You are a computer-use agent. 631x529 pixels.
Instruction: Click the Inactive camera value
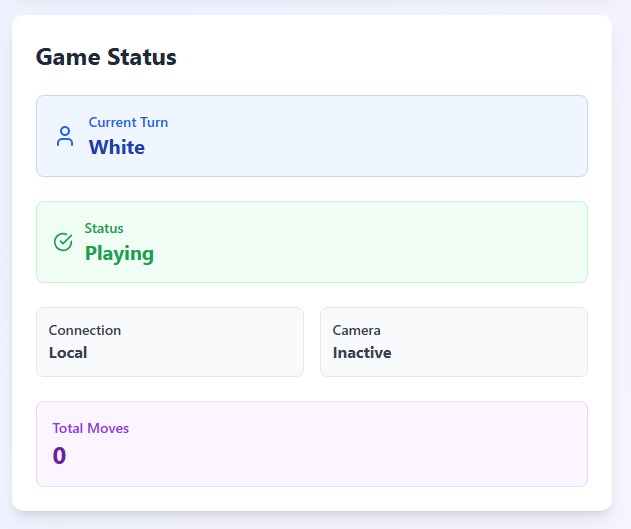pyautogui.click(x=362, y=353)
